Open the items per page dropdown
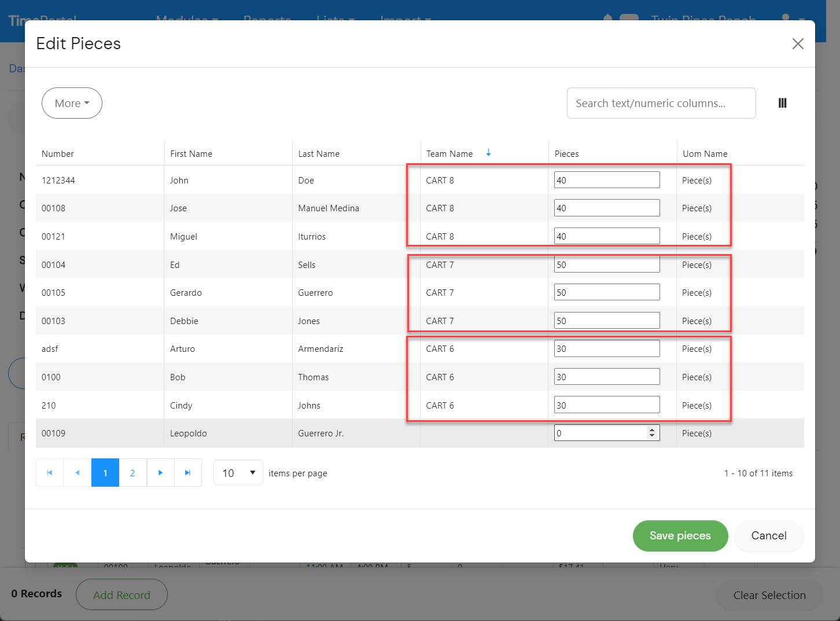This screenshot has height=621, width=840. tap(238, 472)
